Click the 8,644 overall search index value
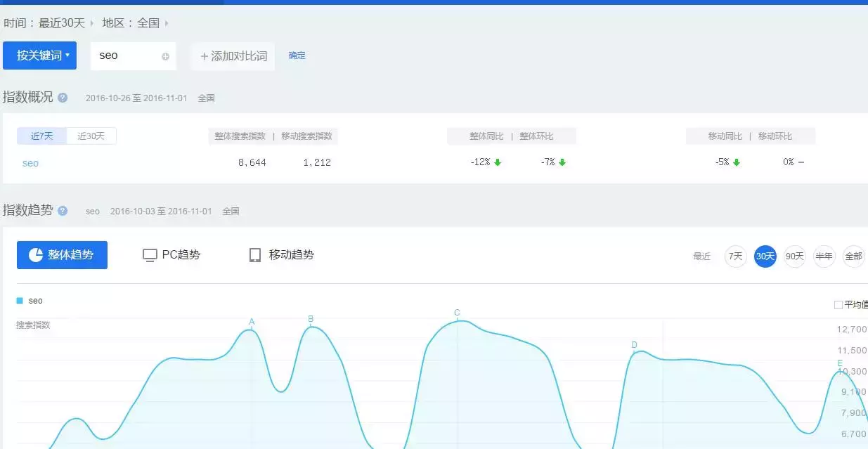Viewport: 868px width, 449px height. [252, 162]
